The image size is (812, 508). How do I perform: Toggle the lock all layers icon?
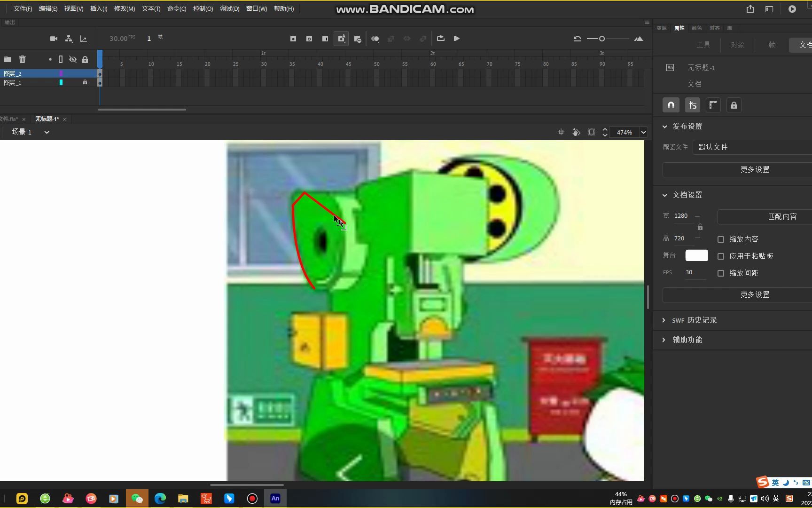tap(85, 59)
